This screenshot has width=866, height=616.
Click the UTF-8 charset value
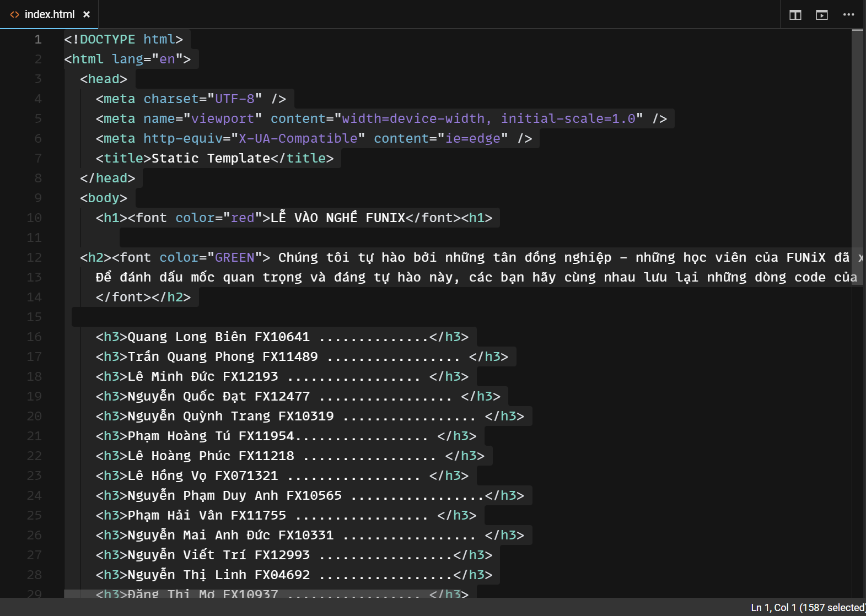(x=234, y=99)
